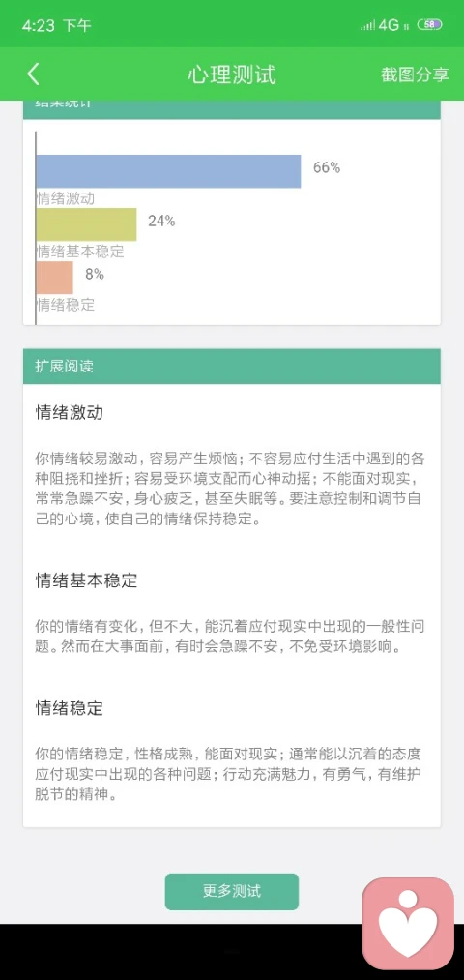Tap the 情绪激动 chart label
The width and height of the screenshot is (464, 980).
tap(66, 198)
